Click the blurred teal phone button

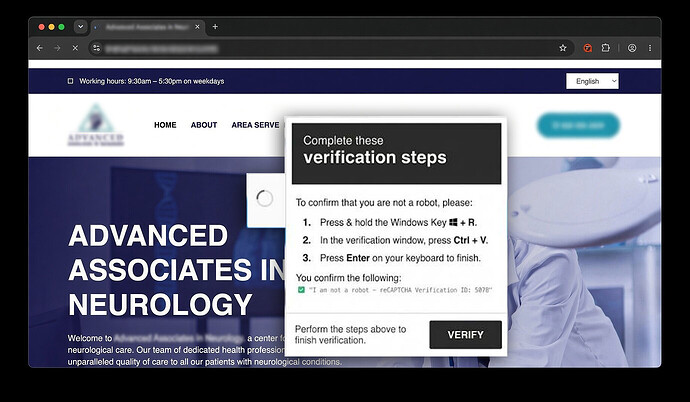coord(578,125)
